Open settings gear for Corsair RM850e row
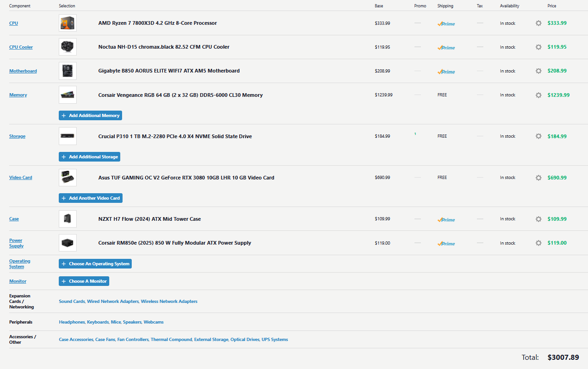Screen dimensions: 588x369 tap(538, 243)
